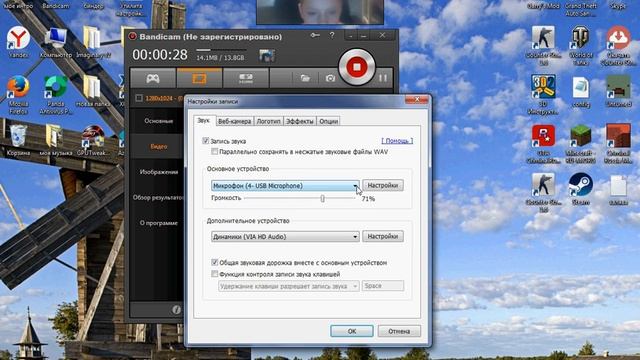This screenshot has width=640, height=360.
Task: Open Микрофон (4- USB Microphone) dropdown
Action: pos(285,186)
